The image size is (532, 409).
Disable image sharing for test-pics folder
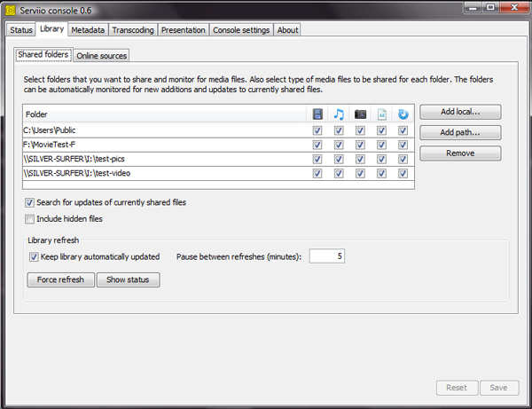(x=360, y=159)
